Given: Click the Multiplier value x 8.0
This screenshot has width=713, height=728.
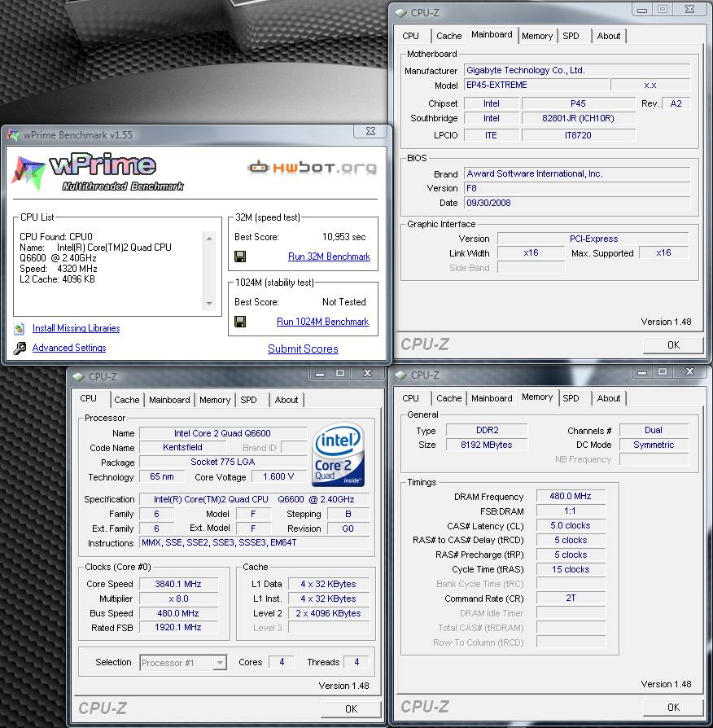Looking at the screenshot, I should pyautogui.click(x=178, y=599).
